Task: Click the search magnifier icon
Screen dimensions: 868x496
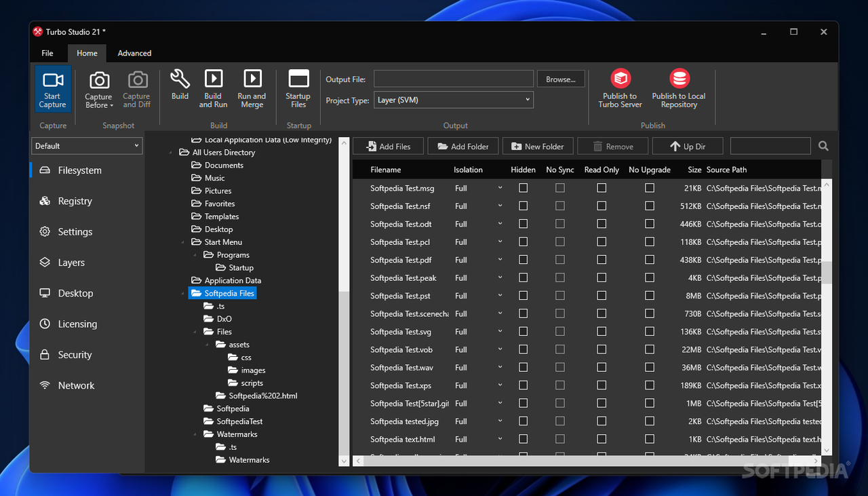Action: pyautogui.click(x=823, y=146)
